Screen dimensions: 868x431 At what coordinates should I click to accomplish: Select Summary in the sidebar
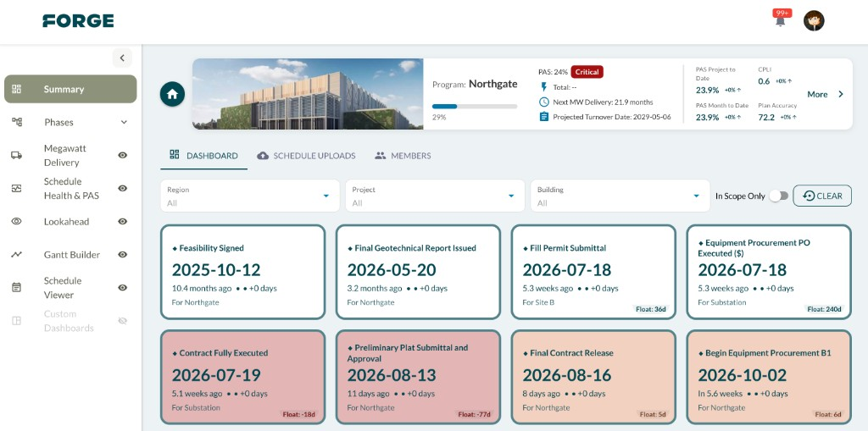pos(70,89)
